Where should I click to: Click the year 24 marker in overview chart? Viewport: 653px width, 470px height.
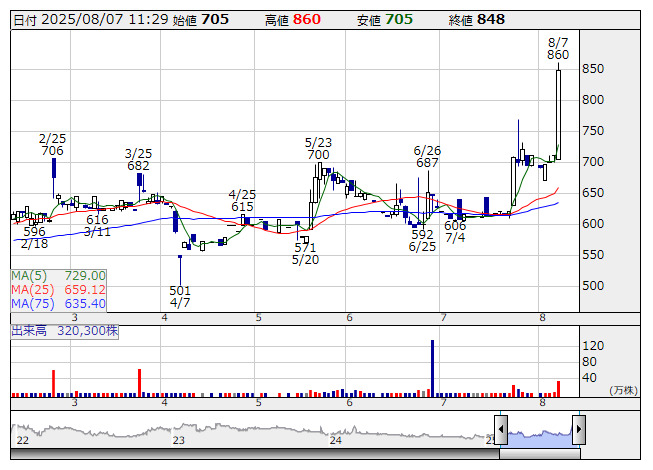(x=336, y=440)
